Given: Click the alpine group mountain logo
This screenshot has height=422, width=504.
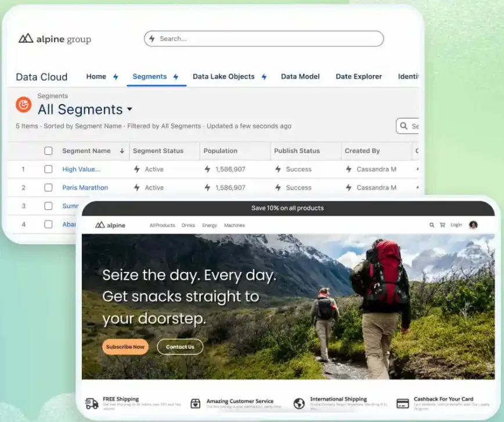Looking at the screenshot, I should 26,39.
